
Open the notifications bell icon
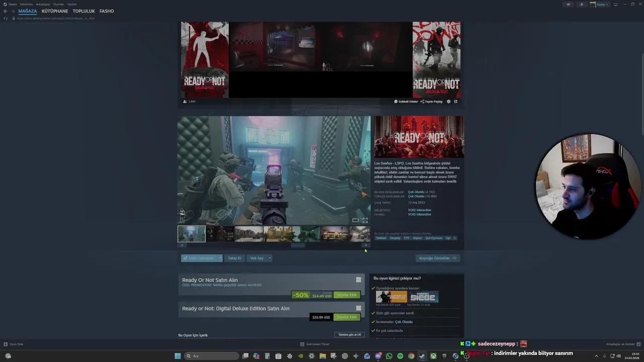pyautogui.click(x=582, y=5)
